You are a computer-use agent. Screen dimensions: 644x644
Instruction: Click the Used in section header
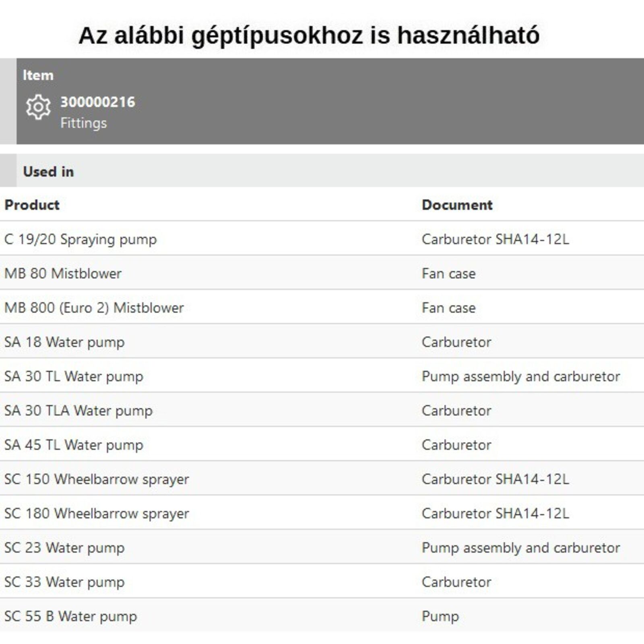click(x=49, y=172)
